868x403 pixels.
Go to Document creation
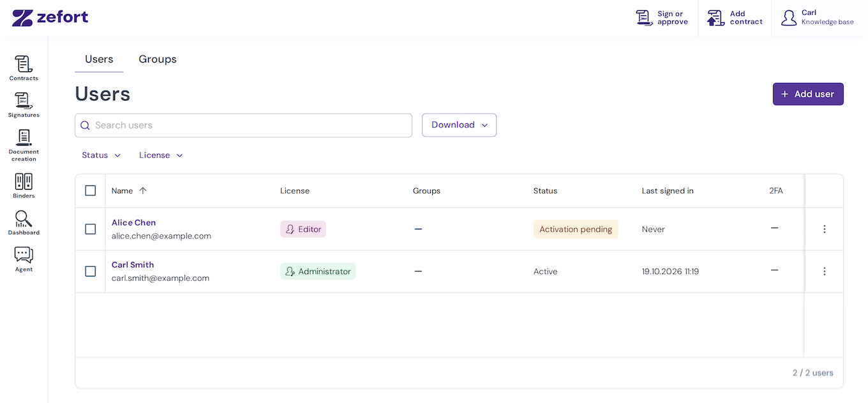[24, 145]
